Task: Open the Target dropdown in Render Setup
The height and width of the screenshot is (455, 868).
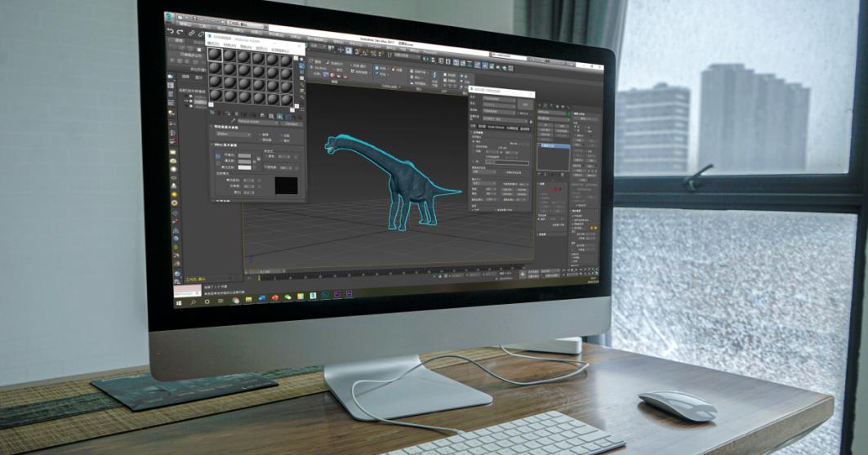Action: point(499,99)
